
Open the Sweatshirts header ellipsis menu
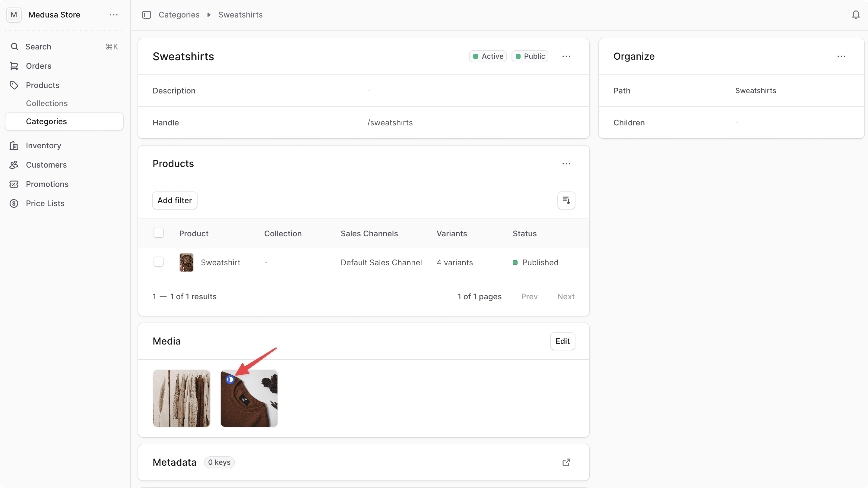click(x=566, y=56)
